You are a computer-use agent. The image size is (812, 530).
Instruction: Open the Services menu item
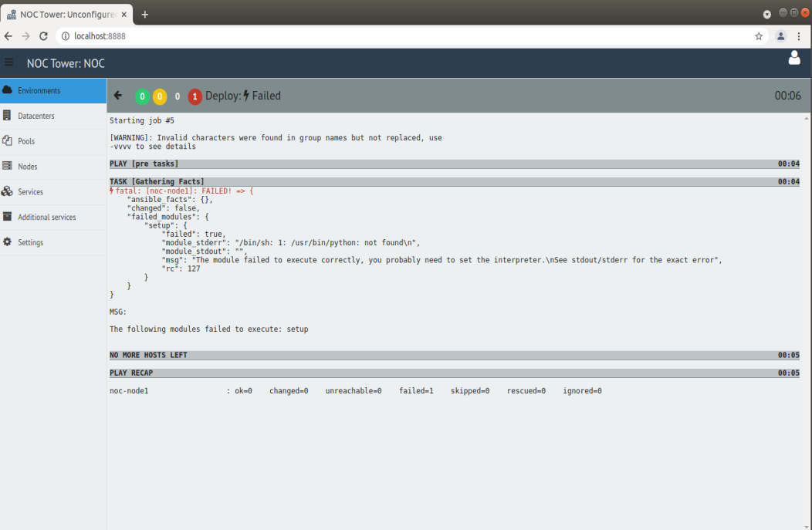click(x=53, y=192)
